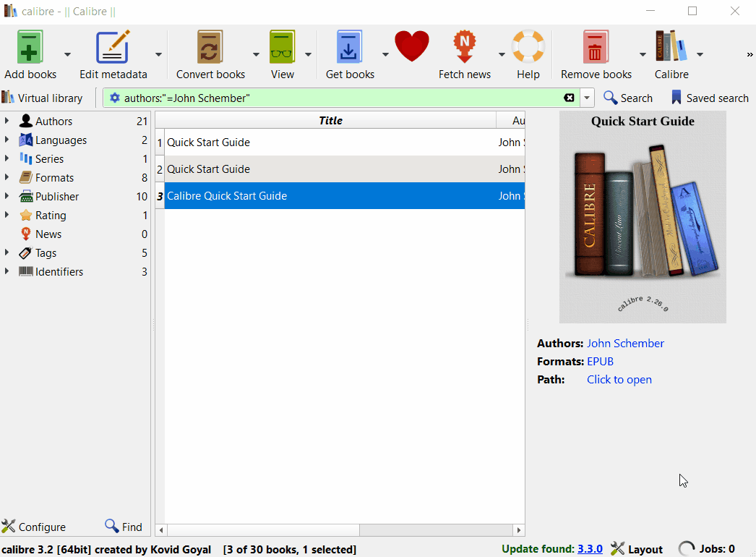
Task: Select the Tags category
Action: click(x=46, y=253)
